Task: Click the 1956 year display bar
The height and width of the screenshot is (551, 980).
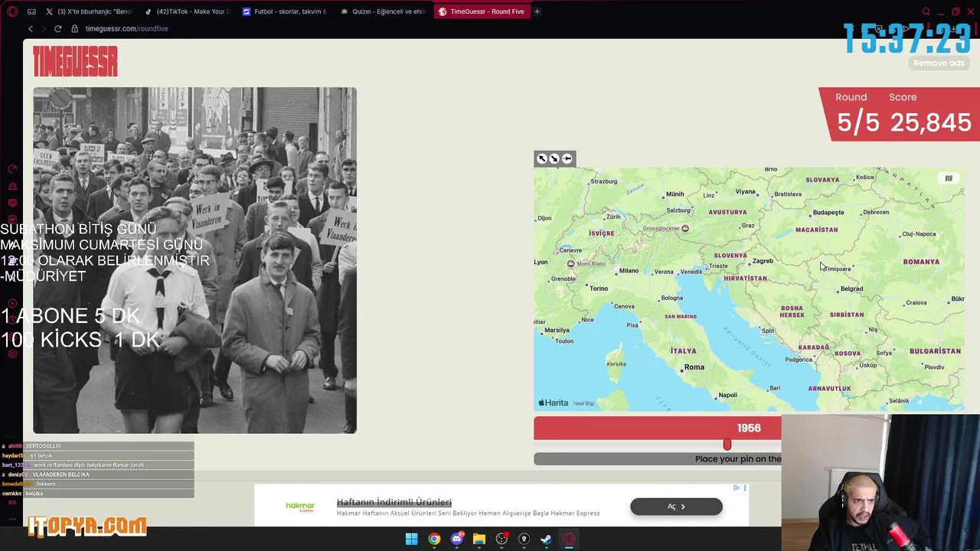Action: pos(657,428)
